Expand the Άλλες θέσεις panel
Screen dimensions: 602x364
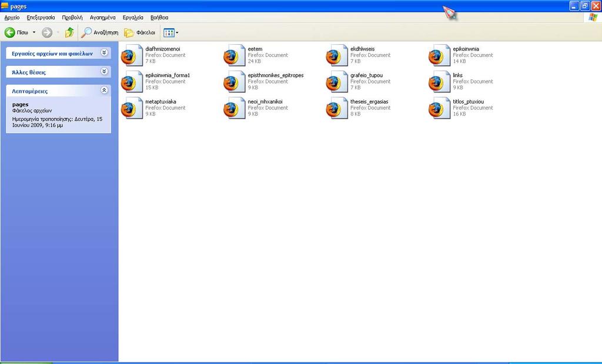point(104,71)
